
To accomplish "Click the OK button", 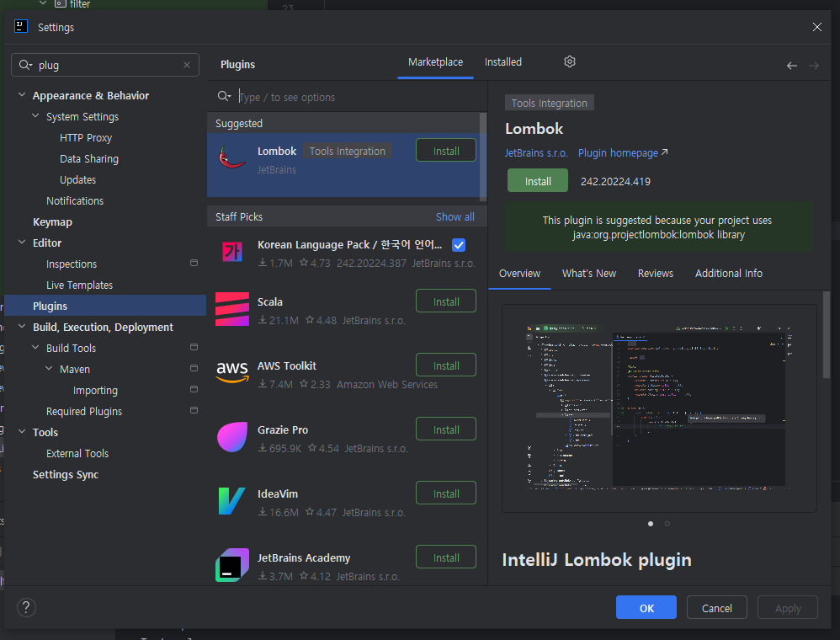I will 646,607.
